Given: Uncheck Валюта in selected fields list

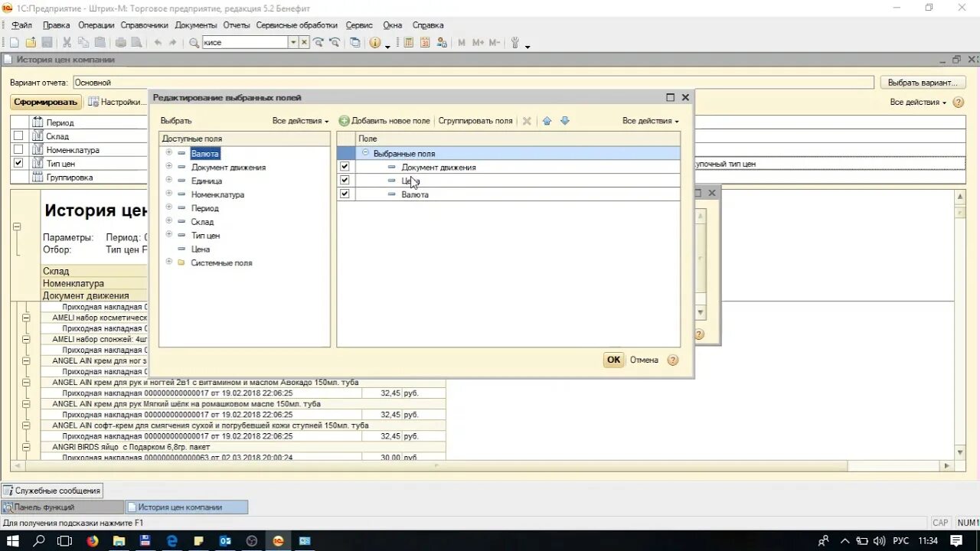Looking at the screenshot, I should (x=345, y=194).
